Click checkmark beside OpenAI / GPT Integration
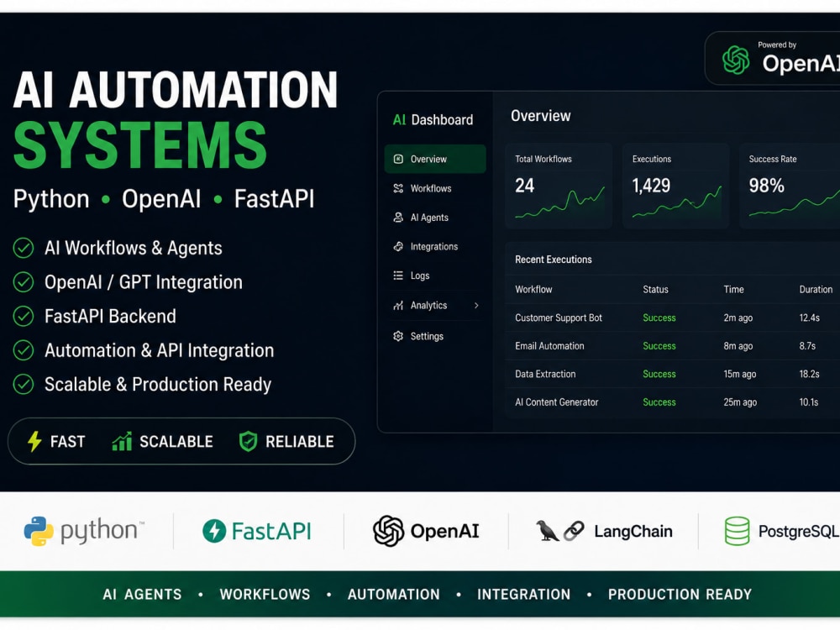This screenshot has width=840, height=630. pyautogui.click(x=24, y=282)
